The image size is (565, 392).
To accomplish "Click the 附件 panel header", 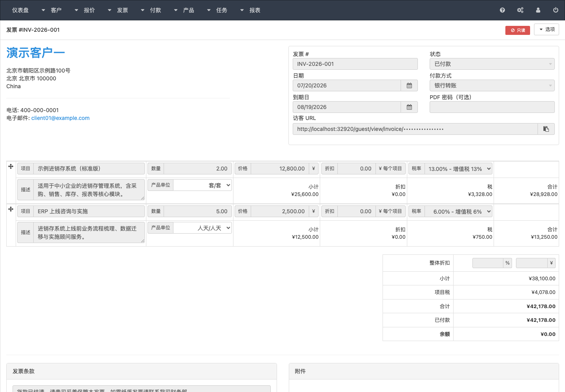I will pos(424,371).
